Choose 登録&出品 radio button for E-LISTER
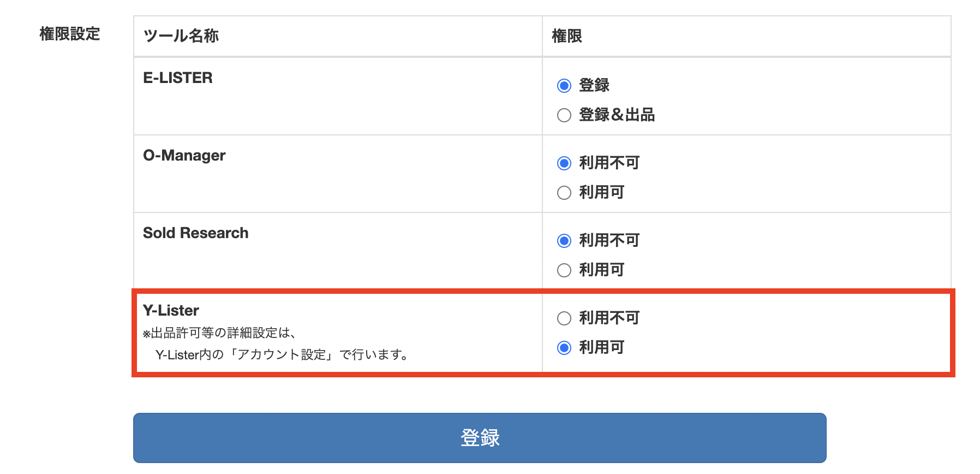 pos(564,115)
